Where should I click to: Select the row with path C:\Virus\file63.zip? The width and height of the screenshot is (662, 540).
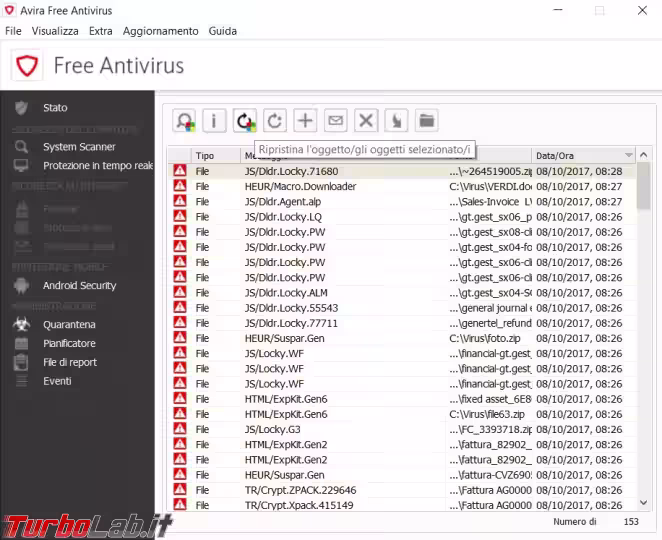[x=402, y=414]
